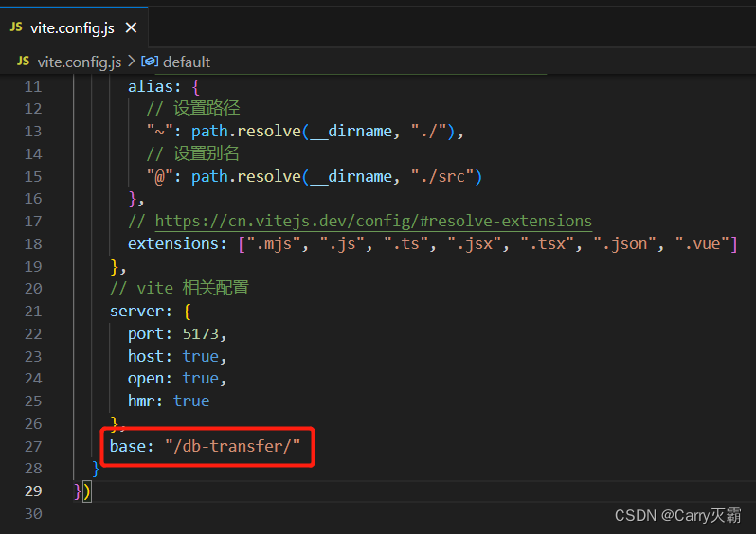Screen dimensions: 756x534
Task: Place cursor on "~" alias key
Action: tap(159, 131)
